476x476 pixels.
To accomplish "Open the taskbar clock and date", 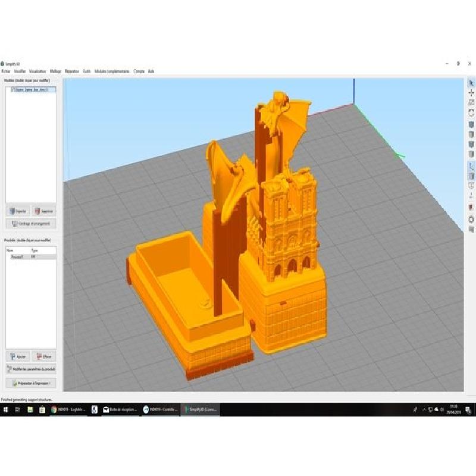I will (453, 410).
